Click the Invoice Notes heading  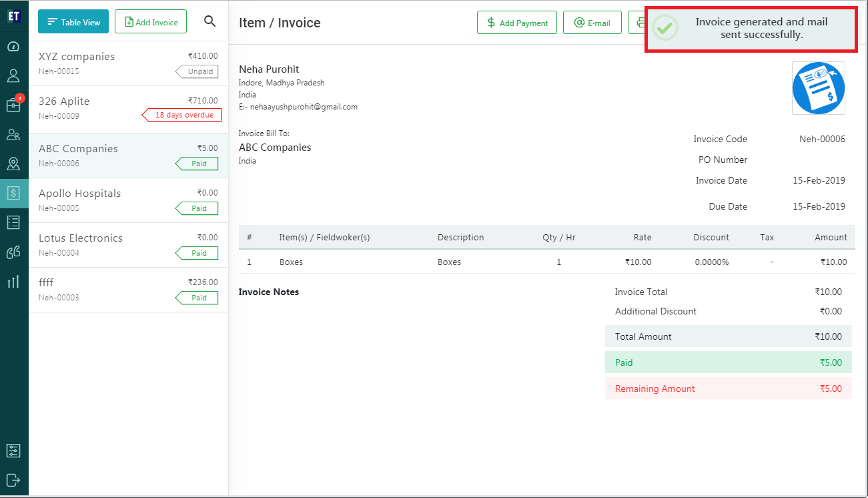point(269,292)
